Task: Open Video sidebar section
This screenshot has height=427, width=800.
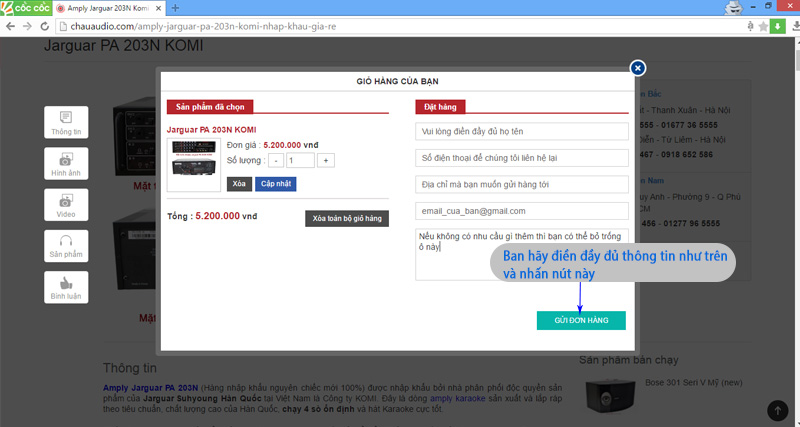Action: [x=66, y=205]
